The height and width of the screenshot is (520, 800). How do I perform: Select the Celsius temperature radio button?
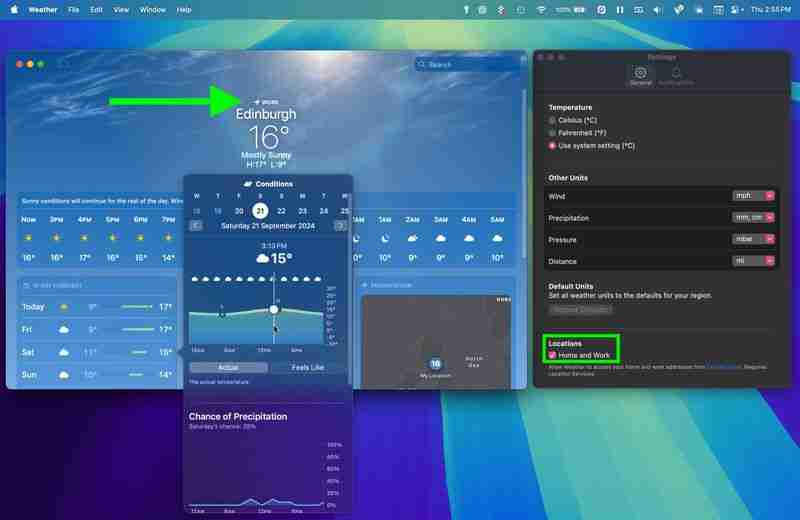(x=552, y=120)
